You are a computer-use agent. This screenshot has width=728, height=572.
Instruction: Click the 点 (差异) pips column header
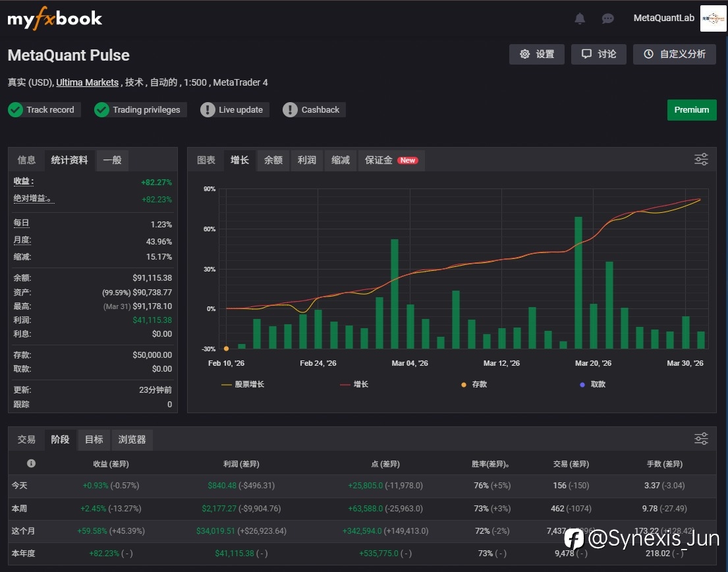click(385, 464)
